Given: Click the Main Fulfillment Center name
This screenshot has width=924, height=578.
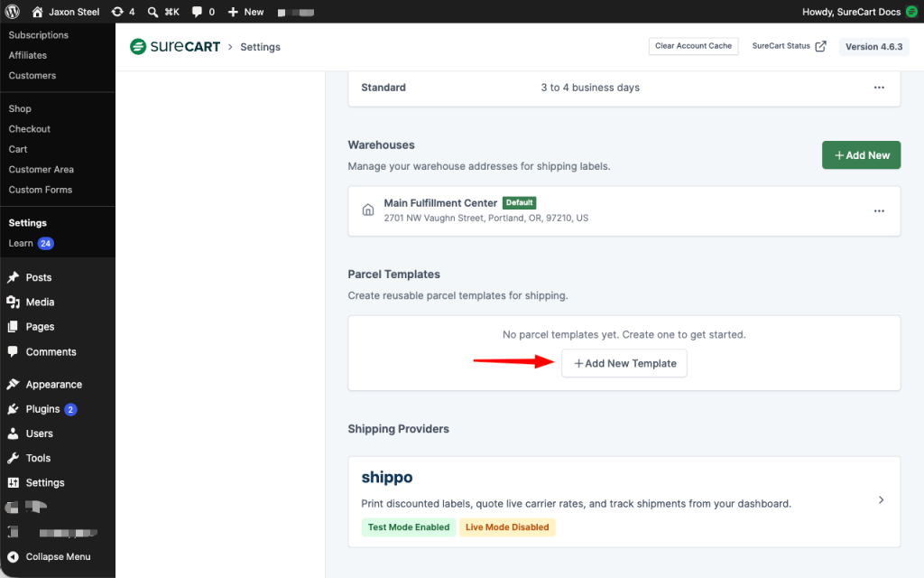Looking at the screenshot, I should pos(440,203).
